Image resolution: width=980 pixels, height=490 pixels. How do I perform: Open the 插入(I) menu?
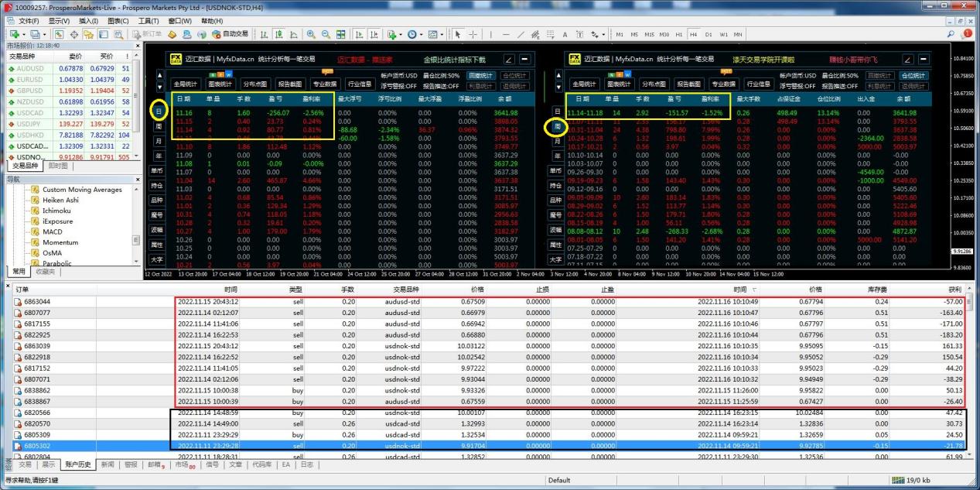coord(88,21)
